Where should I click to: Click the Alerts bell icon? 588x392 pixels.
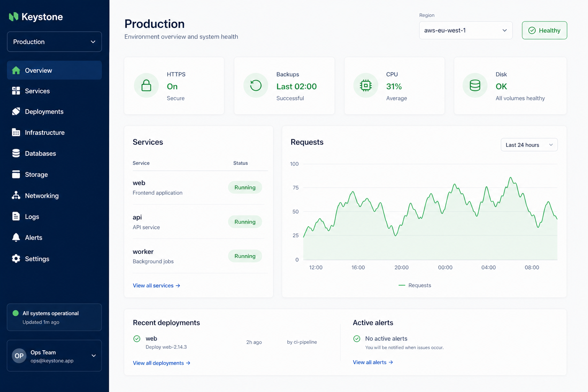click(x=16, y=237)
